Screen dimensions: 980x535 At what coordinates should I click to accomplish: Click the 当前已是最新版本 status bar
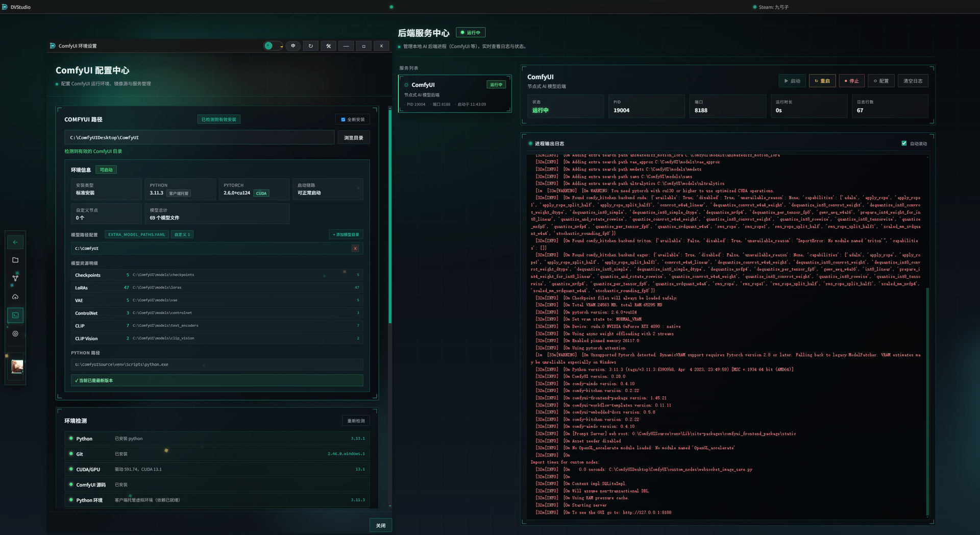pos(217,380)
